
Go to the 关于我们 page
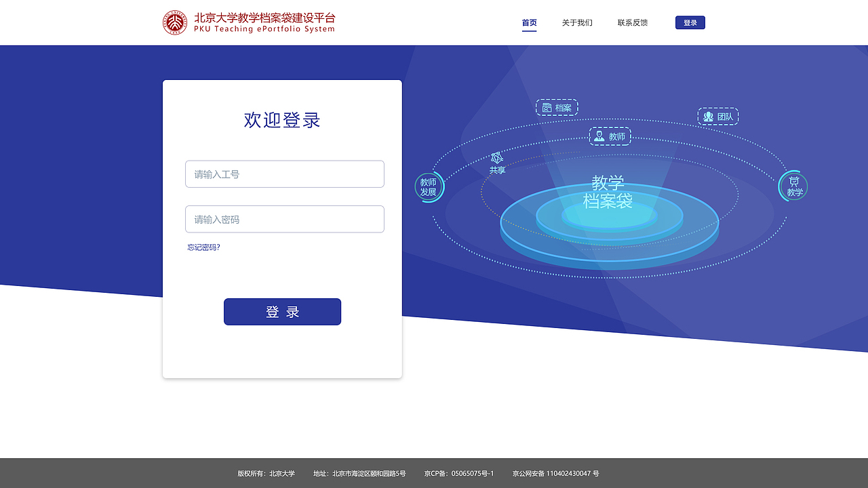pyautogui.click(x=577, y=22)
